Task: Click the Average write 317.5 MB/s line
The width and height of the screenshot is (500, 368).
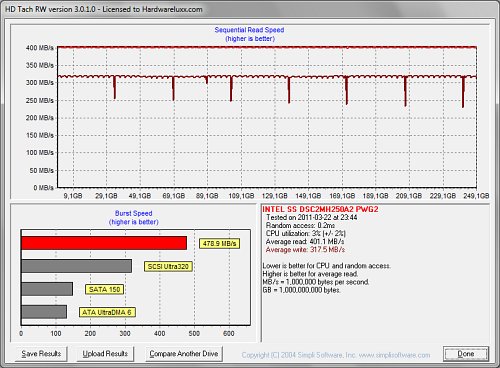Action: coord(305,249)
